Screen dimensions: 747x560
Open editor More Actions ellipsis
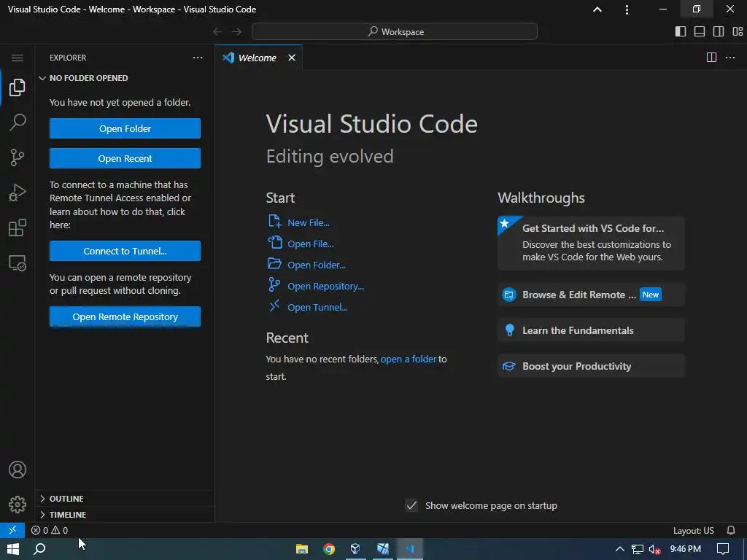pos(729,58)
